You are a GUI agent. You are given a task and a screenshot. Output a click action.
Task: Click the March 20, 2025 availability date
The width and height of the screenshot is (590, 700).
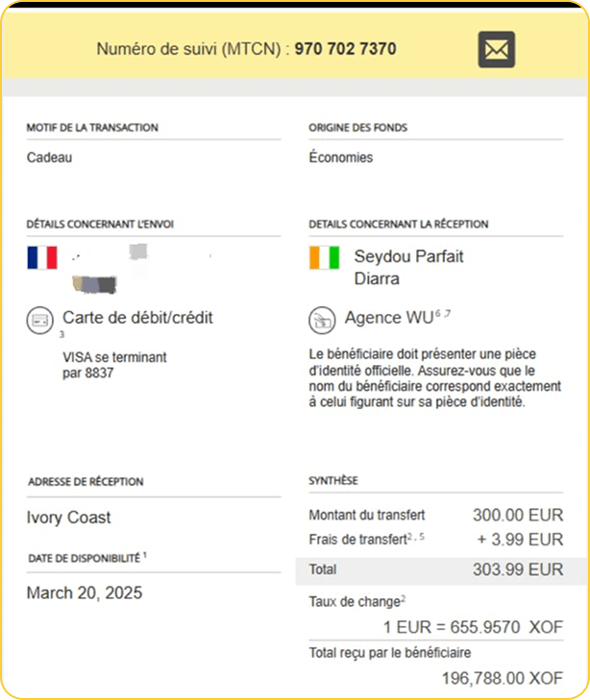pyautogui.click(x=84, y=592)
